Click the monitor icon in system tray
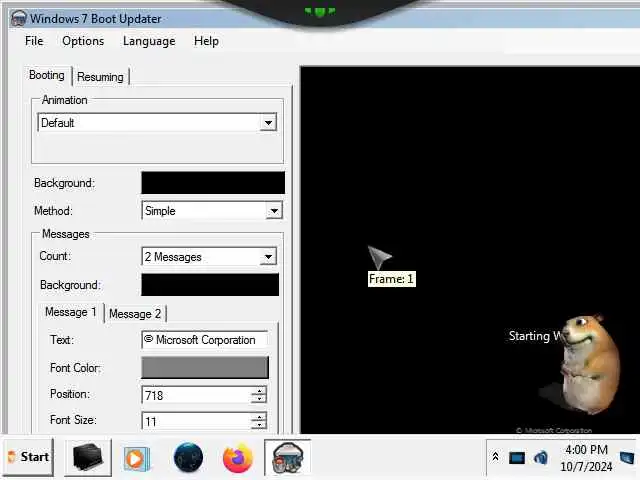 tap(517, 458)
